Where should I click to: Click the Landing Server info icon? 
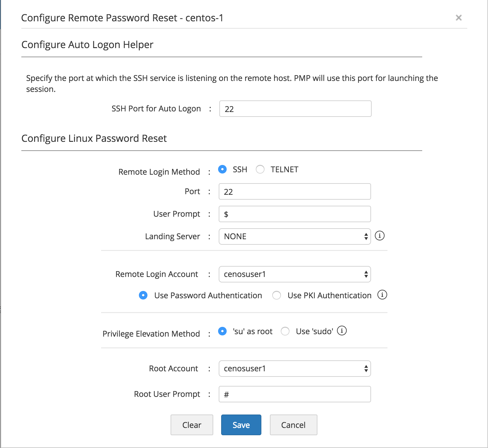(380, 236)
